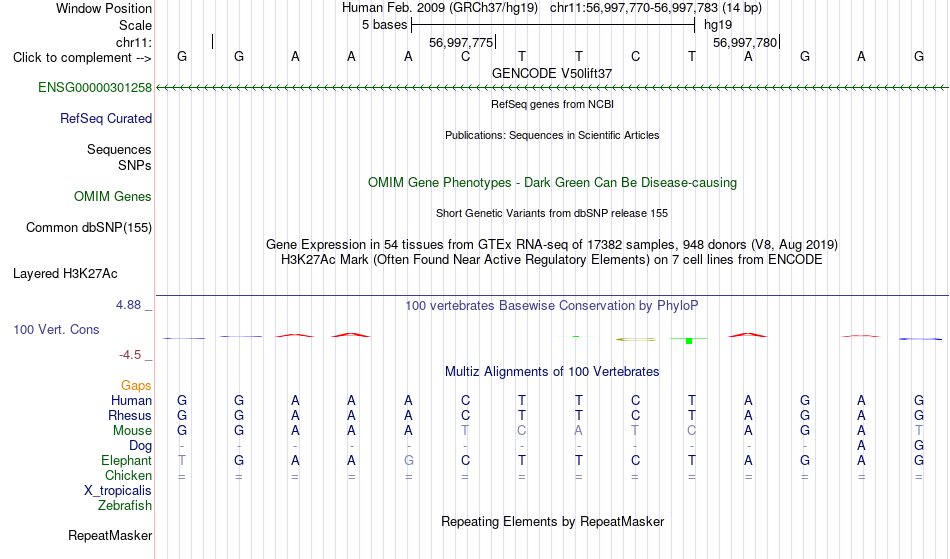Click the green arrowed ENSG00000301258 intron line

(552, 88)
